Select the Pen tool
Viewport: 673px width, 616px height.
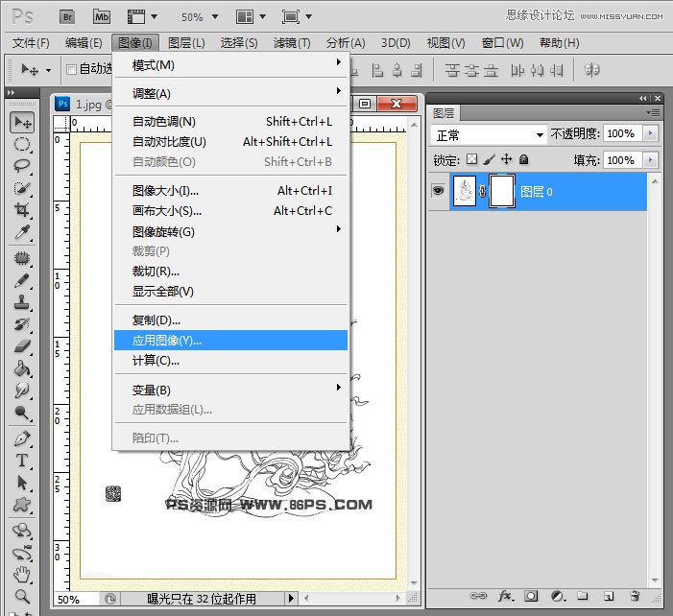pyautogui.click(x=22, y=438)
